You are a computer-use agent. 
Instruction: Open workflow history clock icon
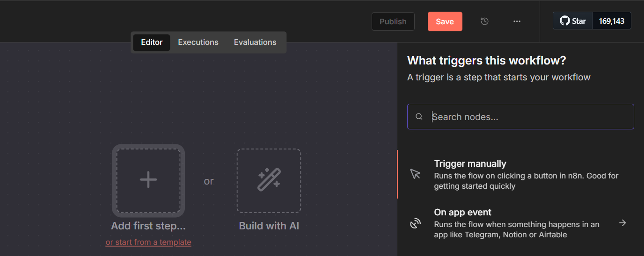point(484,21)
